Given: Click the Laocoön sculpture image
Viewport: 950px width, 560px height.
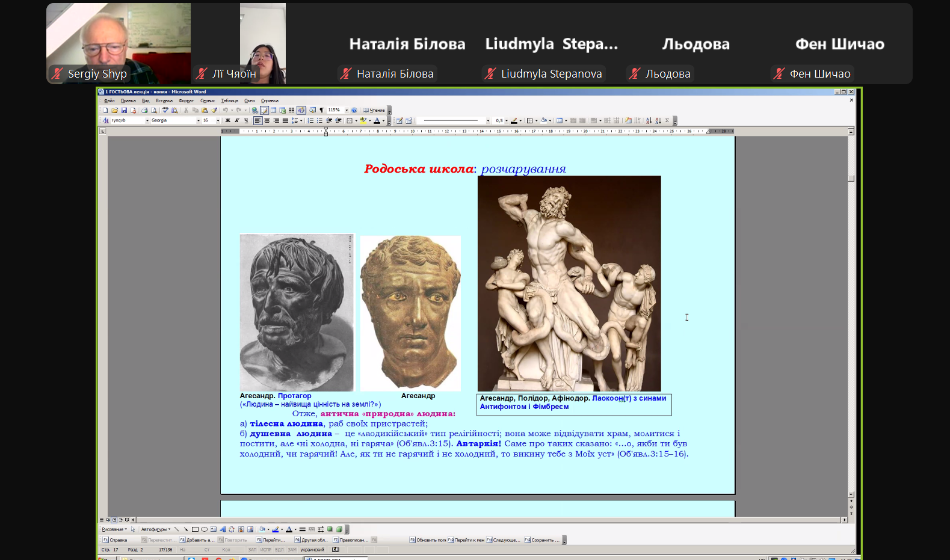Looking at the screenshot, I should point(569,283).
